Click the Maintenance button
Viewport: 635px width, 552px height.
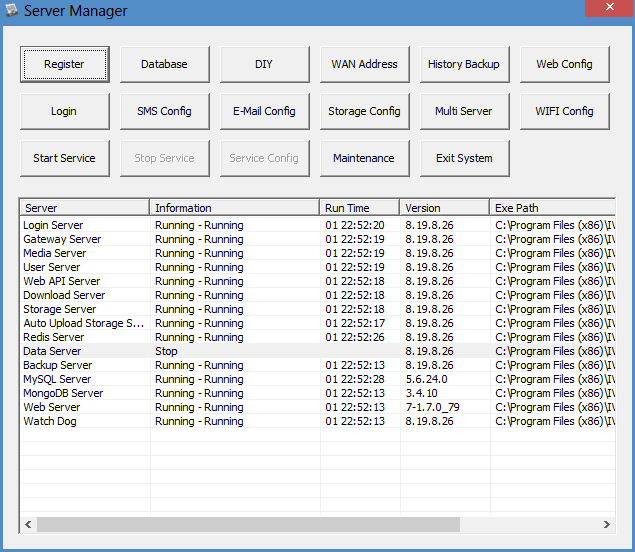tap(365, 158)
